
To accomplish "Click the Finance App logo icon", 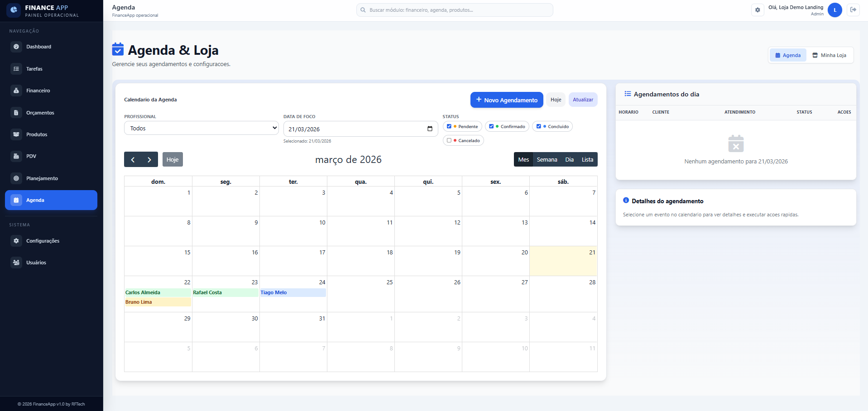I will pos(14,10).
